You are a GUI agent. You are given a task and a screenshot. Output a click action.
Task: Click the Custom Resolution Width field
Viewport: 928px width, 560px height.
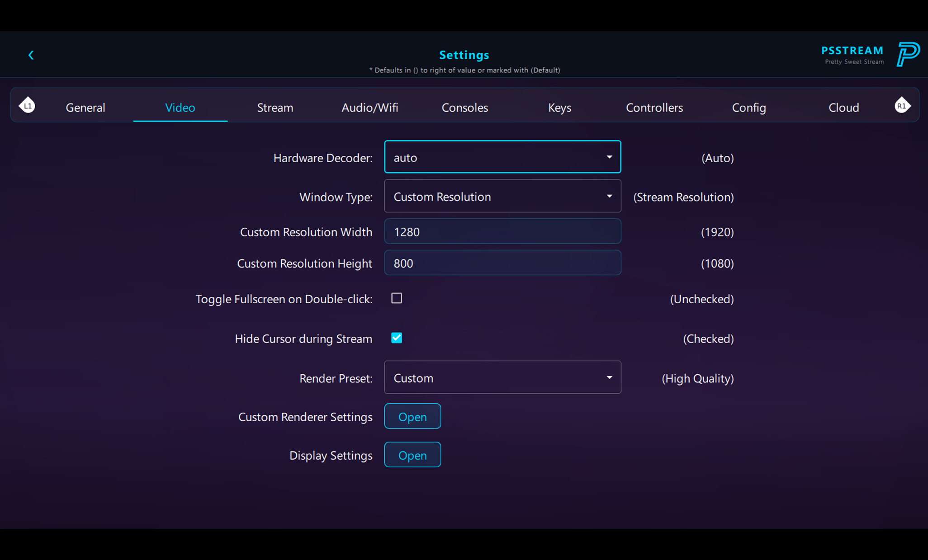point(502,231)
